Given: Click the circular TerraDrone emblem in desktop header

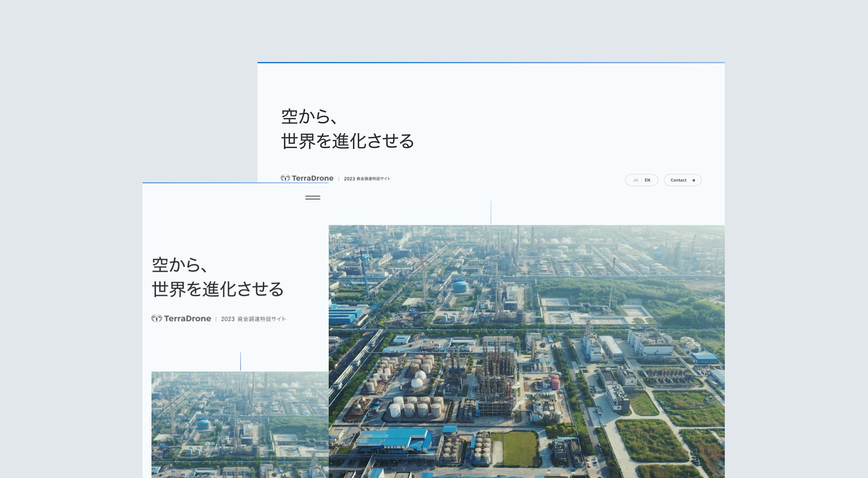Looking at the screenshot, I should tap(285, 178).
